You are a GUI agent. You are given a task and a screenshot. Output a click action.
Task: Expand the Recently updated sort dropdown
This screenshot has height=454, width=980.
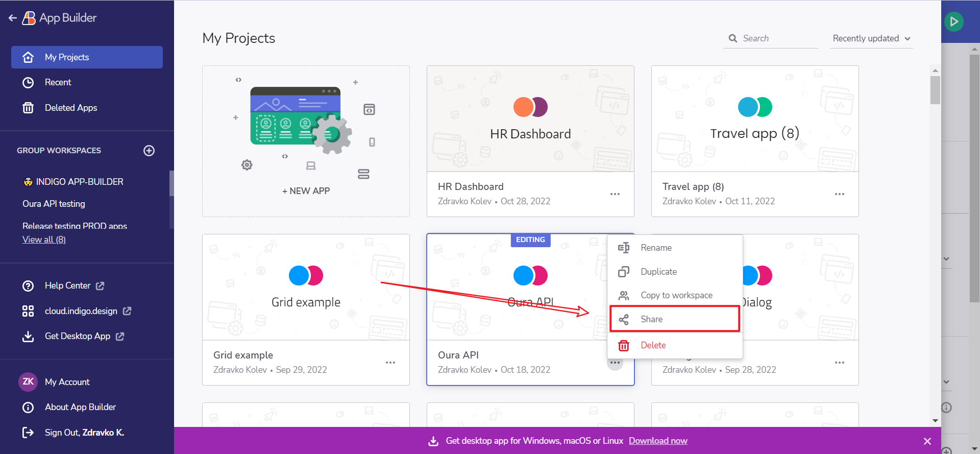(871, 38)
